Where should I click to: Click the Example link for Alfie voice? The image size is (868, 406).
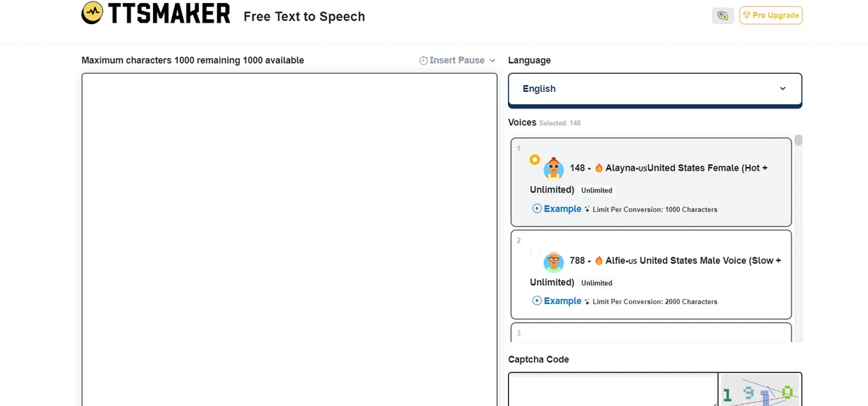click(563, 301)
